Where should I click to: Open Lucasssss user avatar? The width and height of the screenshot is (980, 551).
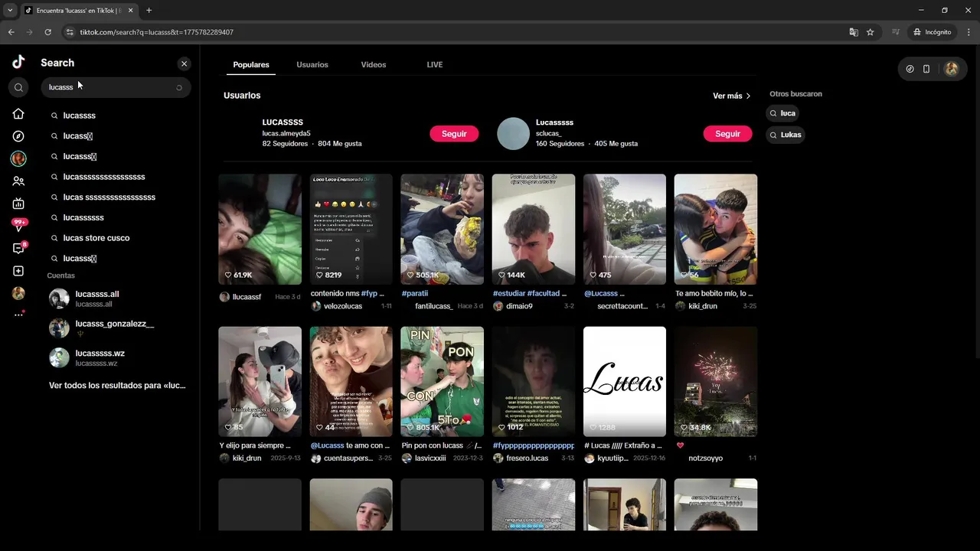click(513, 133)
